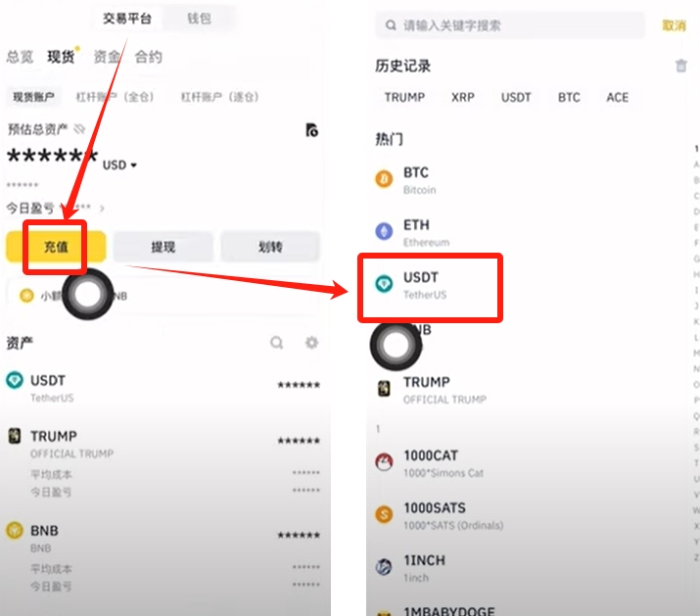Delete search history with the trash icon
This screenshot has width=700, height=616.
(x=680, y=66)
